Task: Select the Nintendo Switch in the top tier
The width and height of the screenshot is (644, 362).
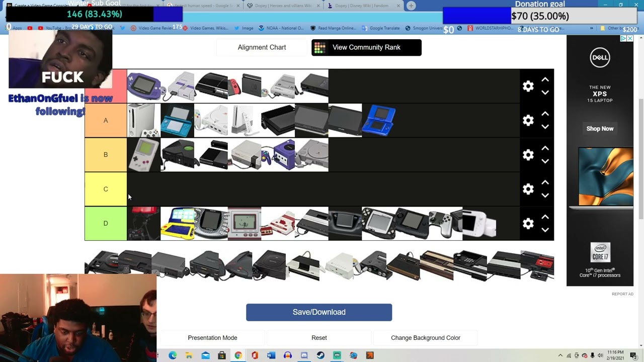Action: click(245, 86)
